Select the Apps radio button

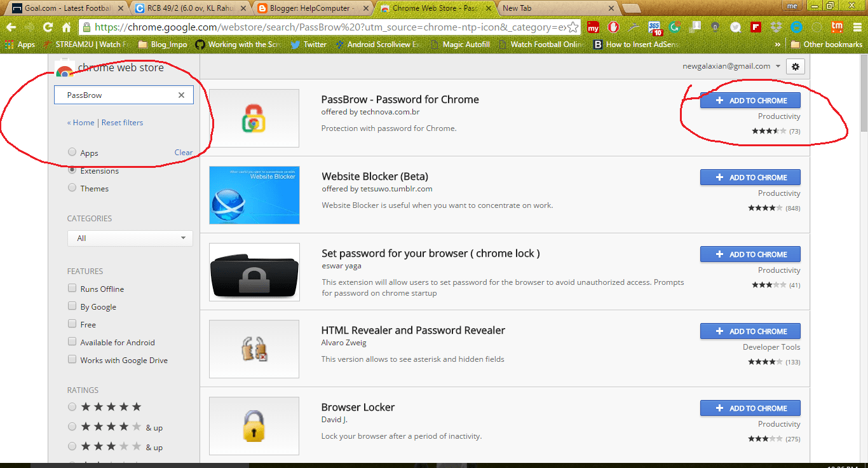coord(72,152)
